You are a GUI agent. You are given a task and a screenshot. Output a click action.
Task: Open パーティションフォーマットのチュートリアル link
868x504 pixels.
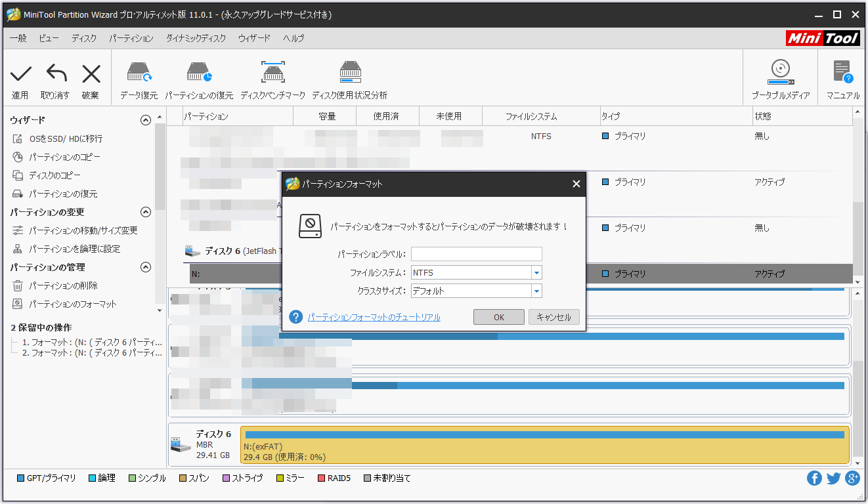374,318
